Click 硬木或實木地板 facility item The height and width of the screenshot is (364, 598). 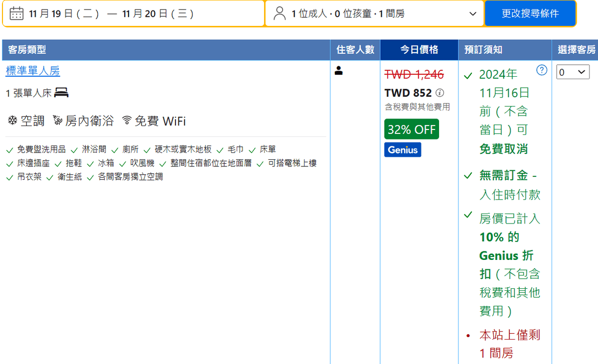point(183,149)
